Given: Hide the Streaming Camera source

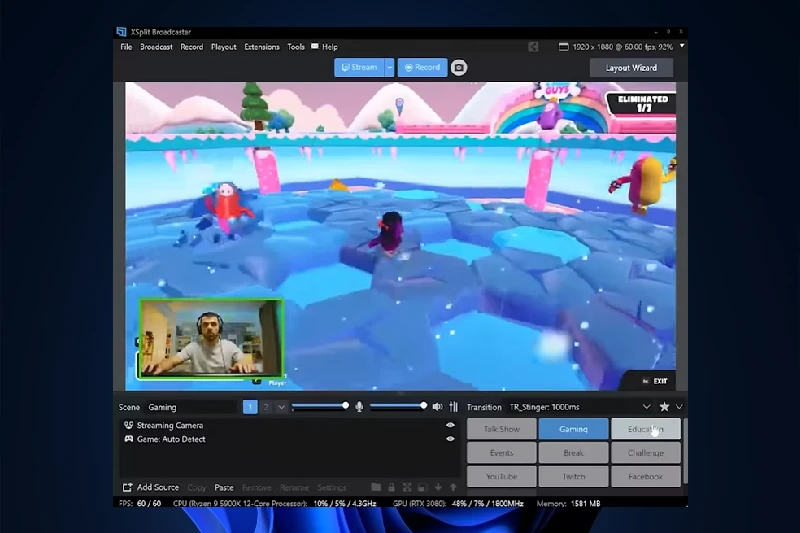Looking at the screenshot, I should 450,425.
